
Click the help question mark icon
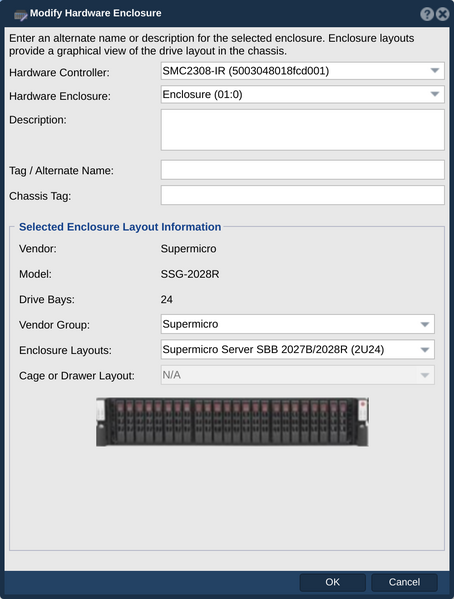coord(427,14)
